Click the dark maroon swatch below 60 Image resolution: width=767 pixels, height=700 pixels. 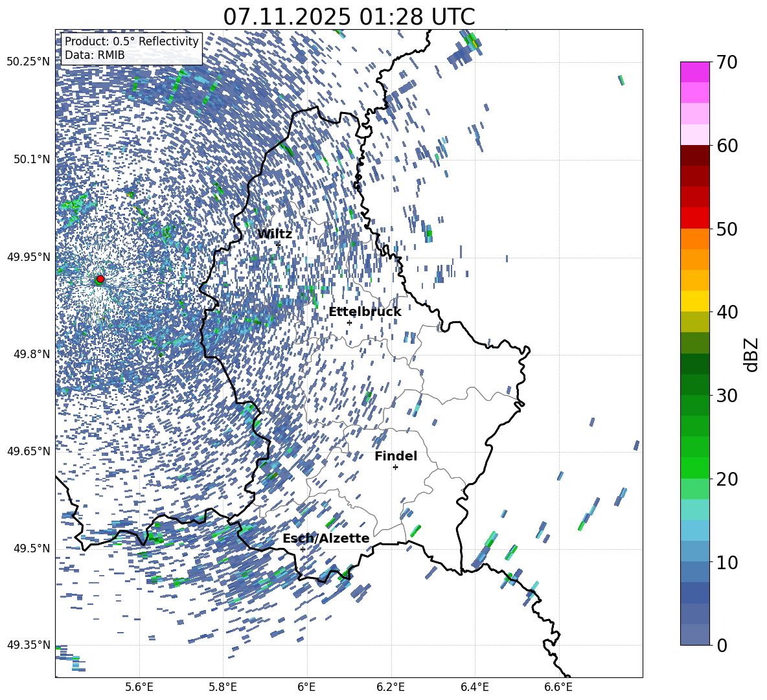coord(694,155)
